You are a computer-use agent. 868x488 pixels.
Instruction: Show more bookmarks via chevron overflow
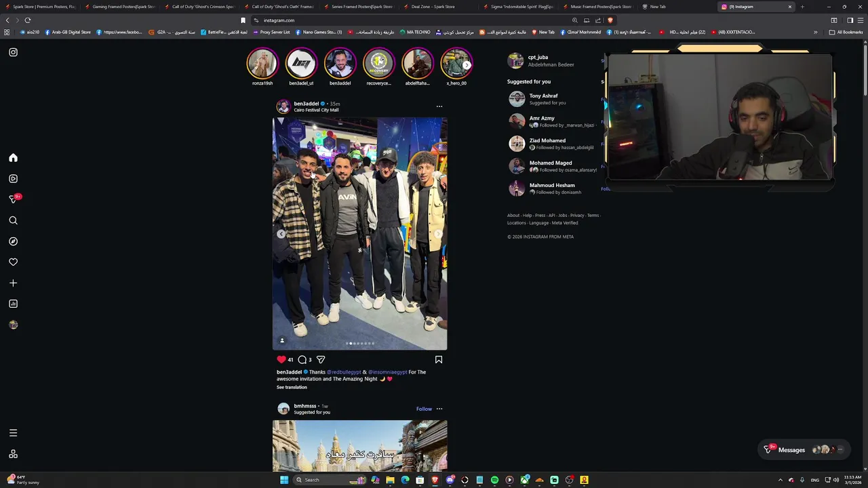click(816, 32)
